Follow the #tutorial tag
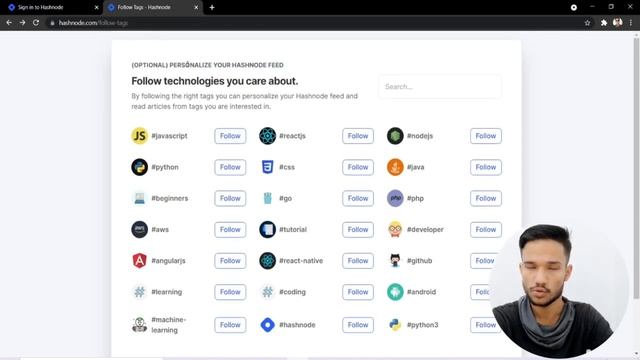The height and width of the screenshot is (360, 640). [358, 229]
